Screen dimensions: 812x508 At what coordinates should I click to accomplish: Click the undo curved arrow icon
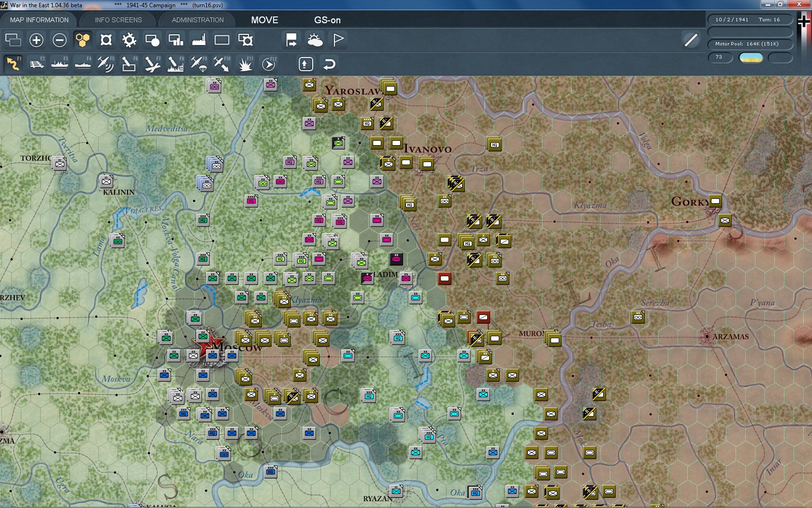pyautogui.click(x=329, y=64)
